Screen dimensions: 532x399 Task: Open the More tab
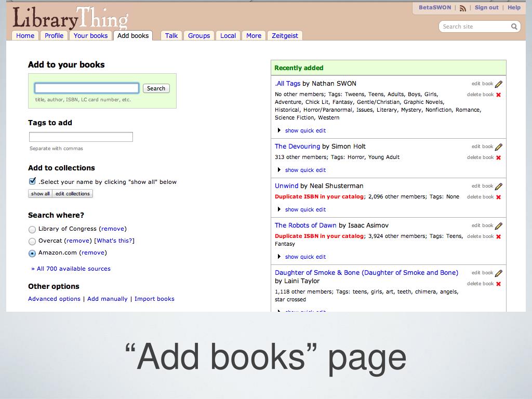tap(254, 36)
